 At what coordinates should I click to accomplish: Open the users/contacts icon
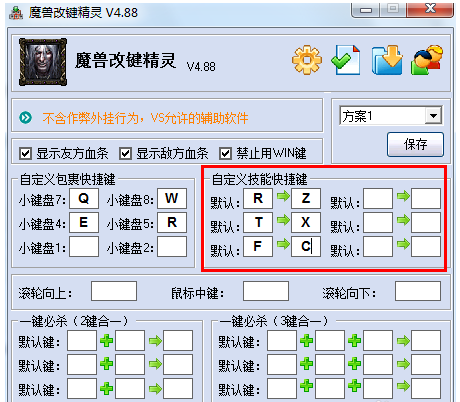coord(427,60)
